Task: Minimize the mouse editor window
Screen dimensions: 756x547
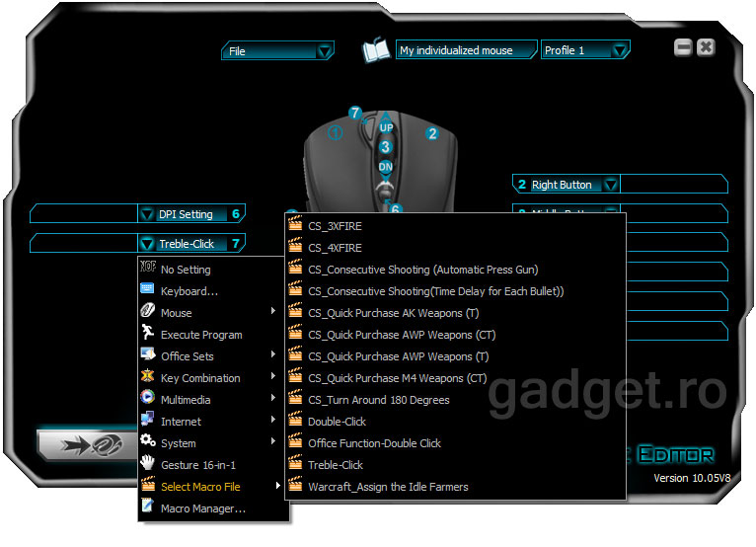Action: click(683, 47)
